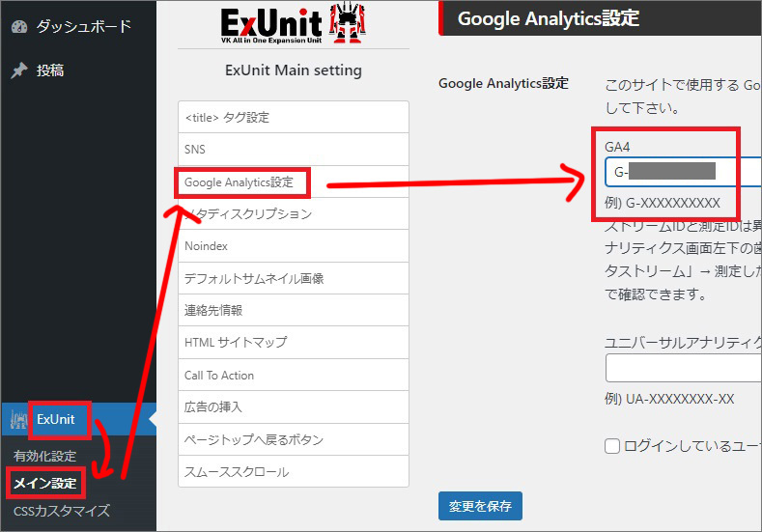Toggle the ログインしているユーザー checkbox
Screen dimensions: 762x532
[x=612, y=446]
